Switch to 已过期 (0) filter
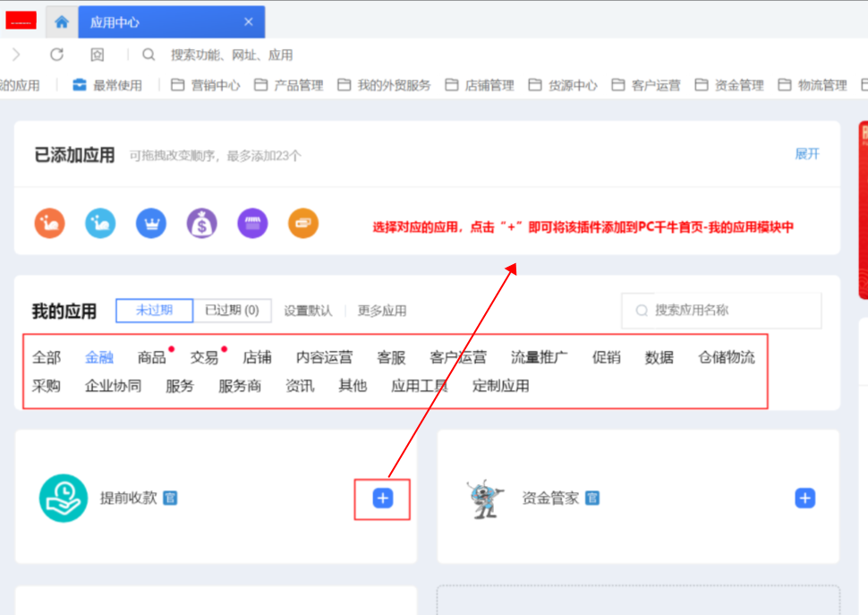This screenshot has height=615, width=868. point(232,311)
